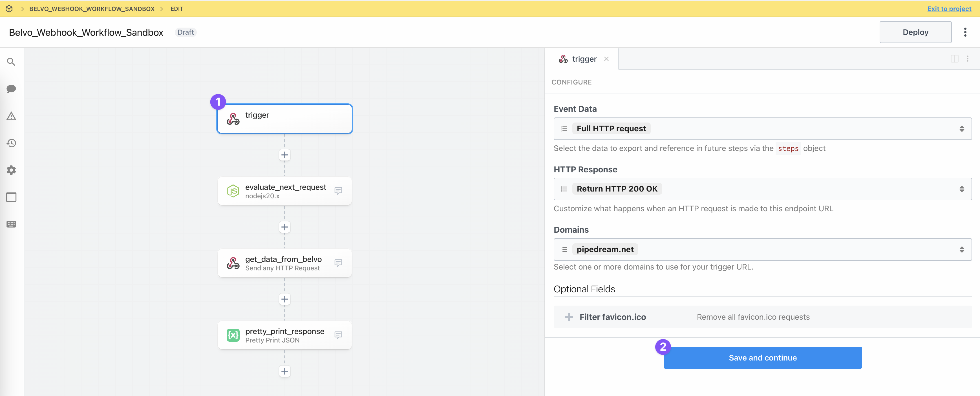Open the note icon on get_data_from_belvo step
This screenshot has height=396, width=980.
click(x=338, y=263)
